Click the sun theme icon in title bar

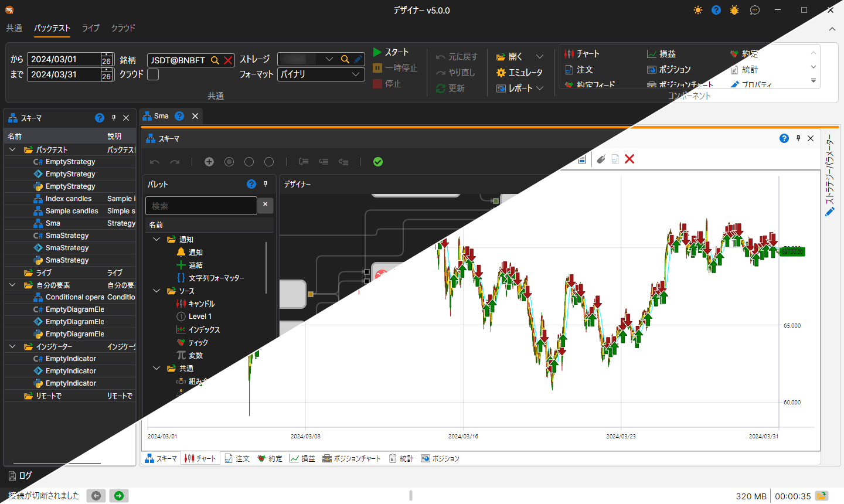[698, 10]
